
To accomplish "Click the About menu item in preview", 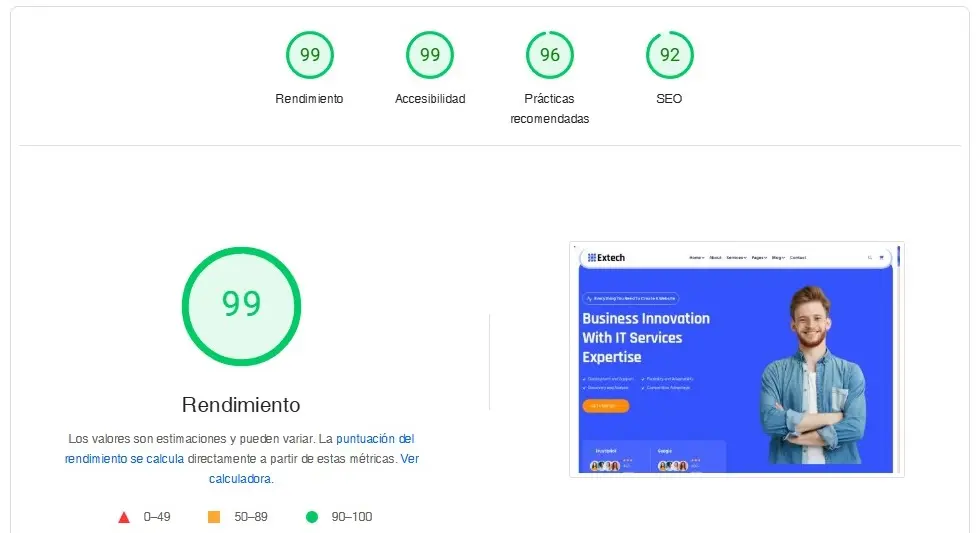I will [x=715, y=258].
